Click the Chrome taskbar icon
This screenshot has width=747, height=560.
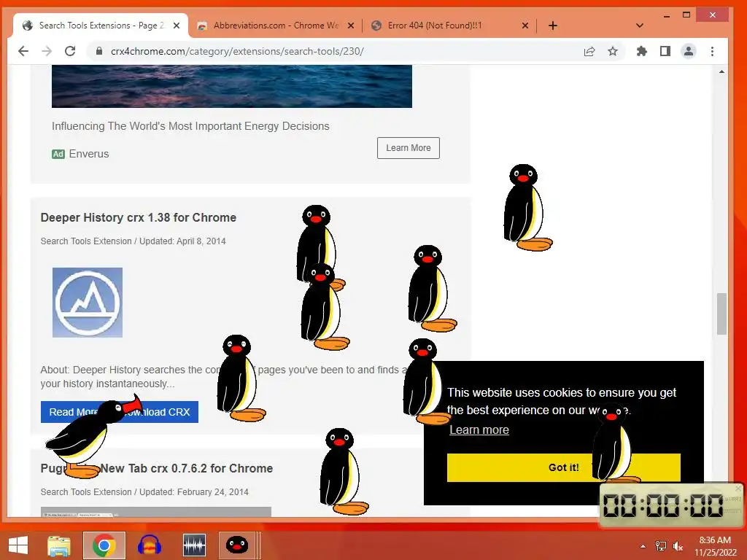click(104, 545)
